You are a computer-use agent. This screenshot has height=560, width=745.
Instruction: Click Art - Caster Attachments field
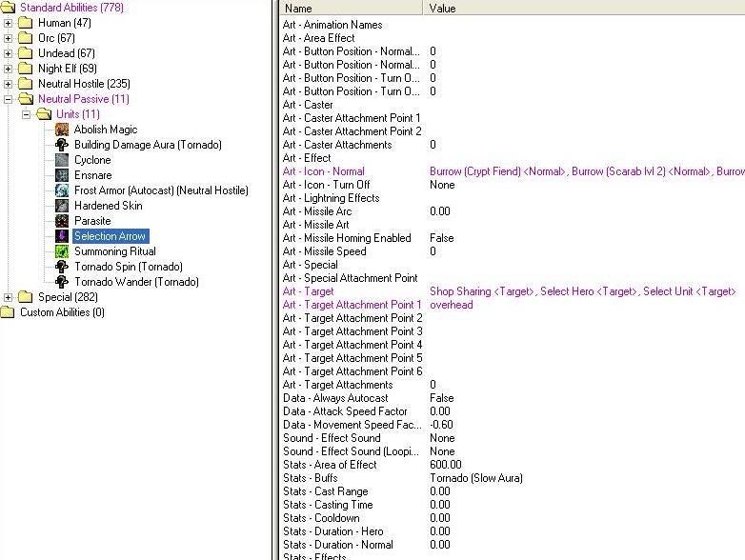[x=337, y=145]
